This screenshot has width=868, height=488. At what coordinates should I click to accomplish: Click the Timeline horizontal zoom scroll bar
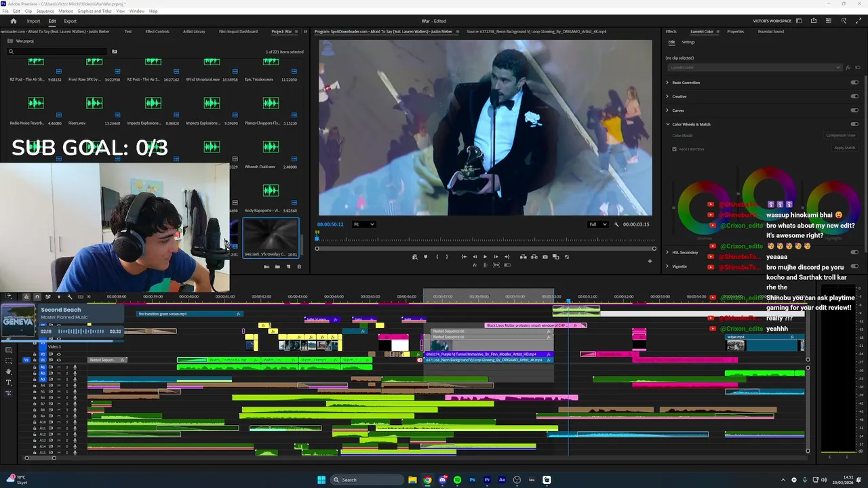click(41, 458)
